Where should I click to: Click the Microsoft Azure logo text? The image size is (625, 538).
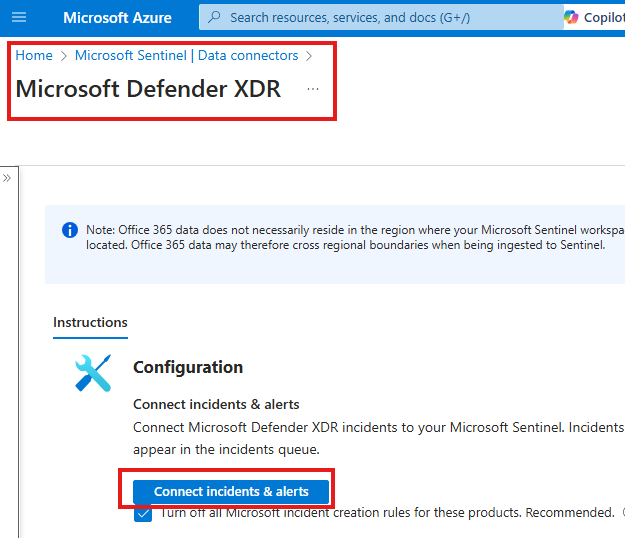(x=117, y=18)
